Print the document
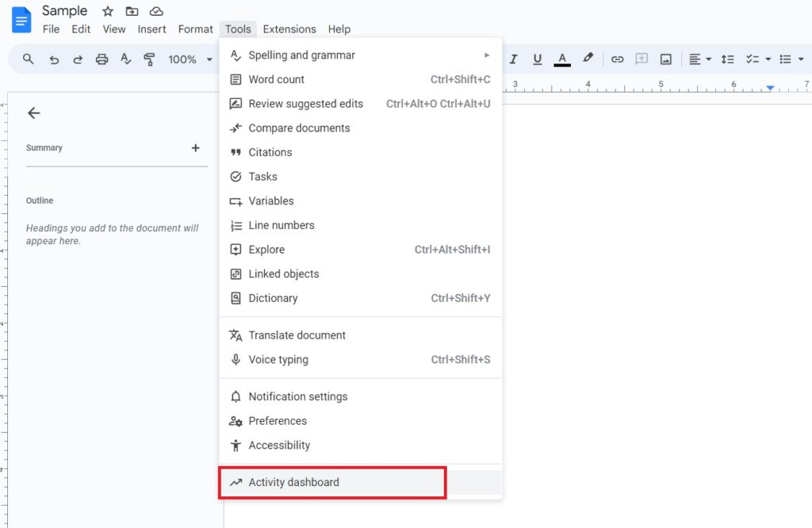 pos(101,59)
